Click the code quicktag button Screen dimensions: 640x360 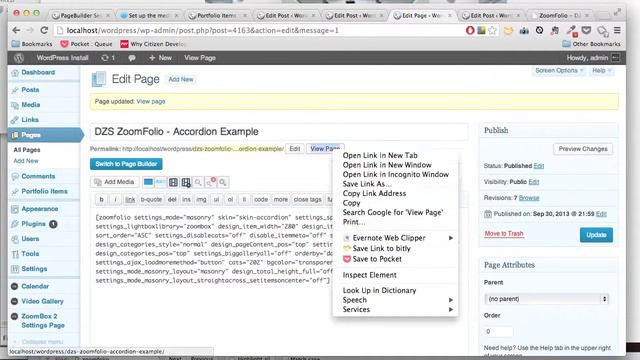[261, 200]
